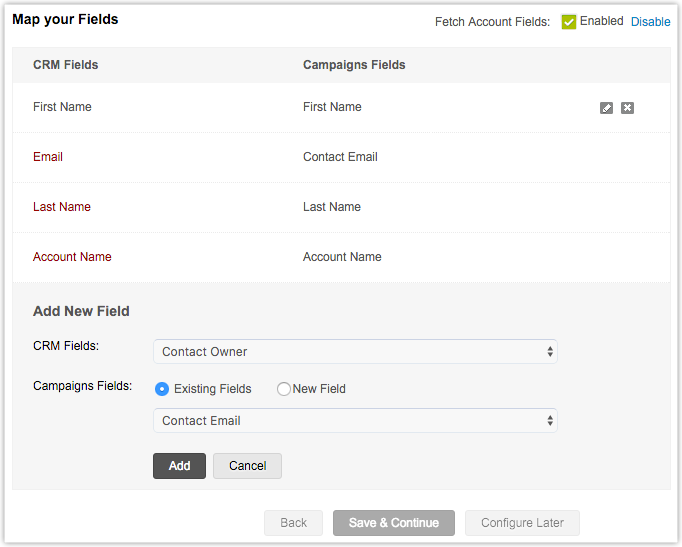
Task: Click the CRM Fields column header
Action: point(66,65)
